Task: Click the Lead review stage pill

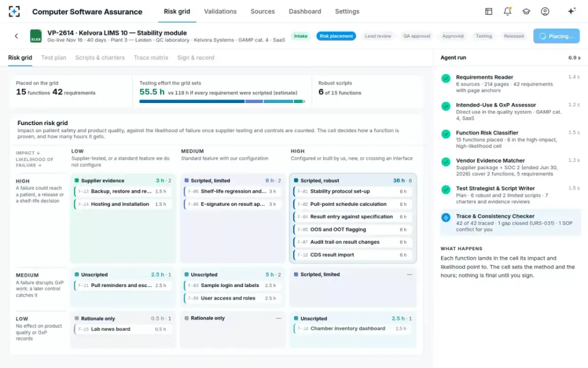Action: (378, 36)
